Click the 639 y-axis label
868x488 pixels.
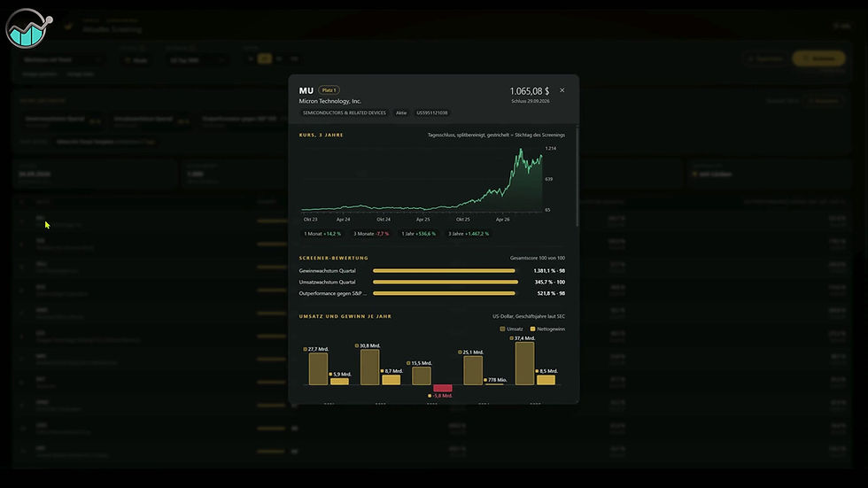548,179
